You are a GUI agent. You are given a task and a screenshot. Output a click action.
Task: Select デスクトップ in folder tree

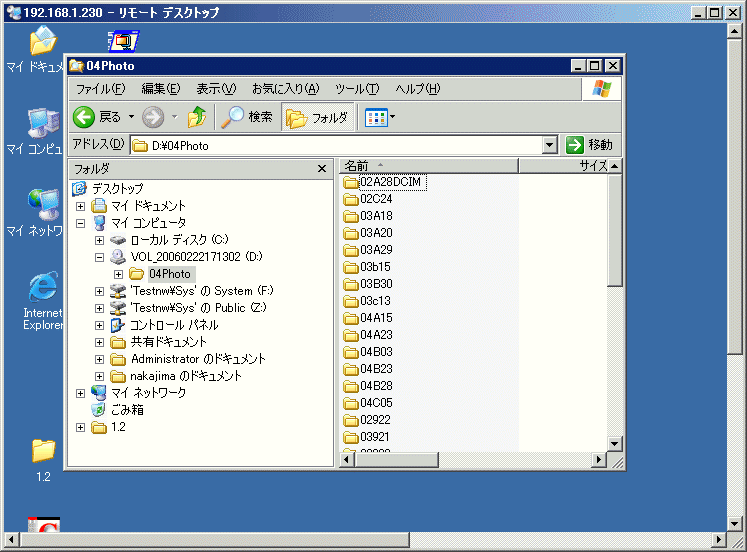(118, 189)
